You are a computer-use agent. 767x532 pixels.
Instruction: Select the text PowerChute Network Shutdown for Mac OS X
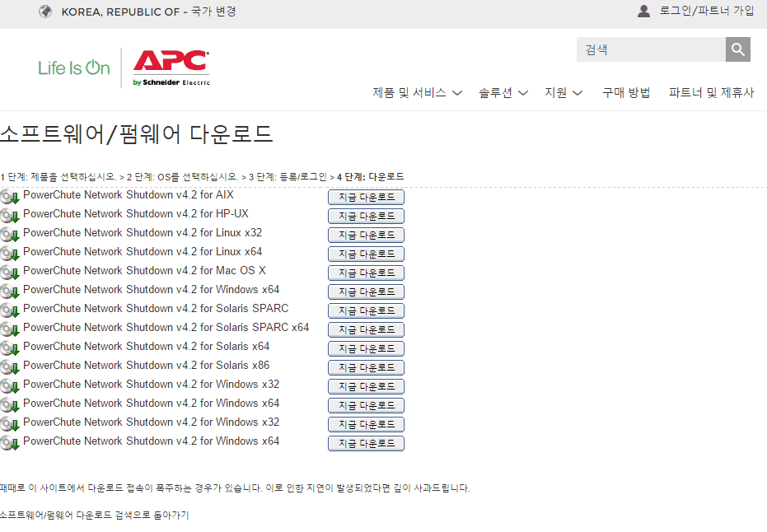144,270
